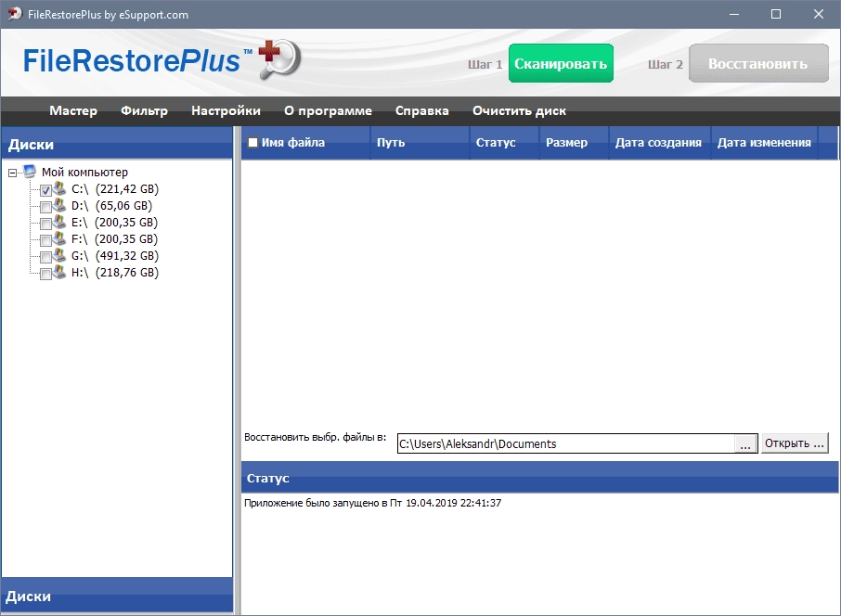Viewport: 841px width, 616px height.
Task: Click the Диски panel header at top
Action: click(117, 143)
